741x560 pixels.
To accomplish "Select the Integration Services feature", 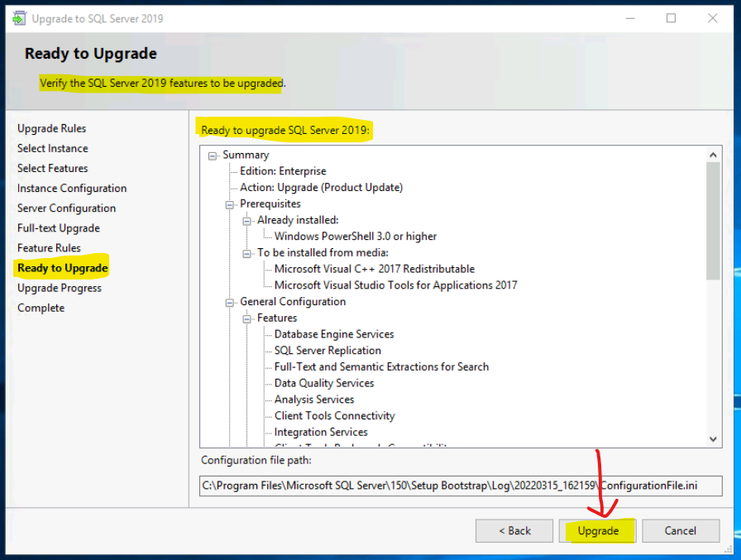I will [x=321, y=433].
